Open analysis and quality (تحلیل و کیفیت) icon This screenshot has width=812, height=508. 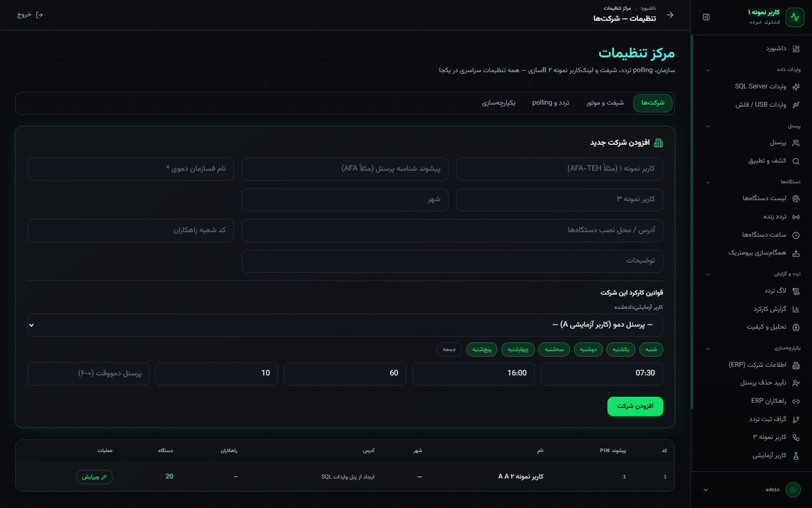796,327
